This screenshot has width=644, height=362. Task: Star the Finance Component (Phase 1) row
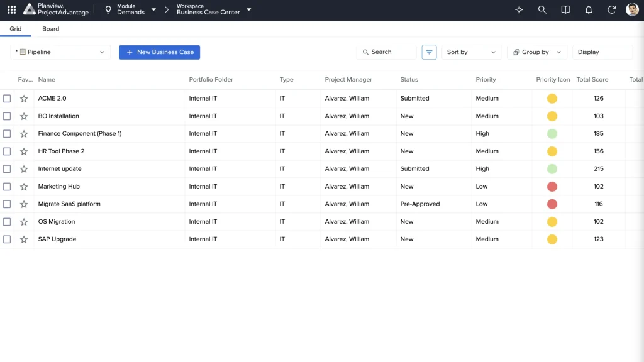[24, 134]
